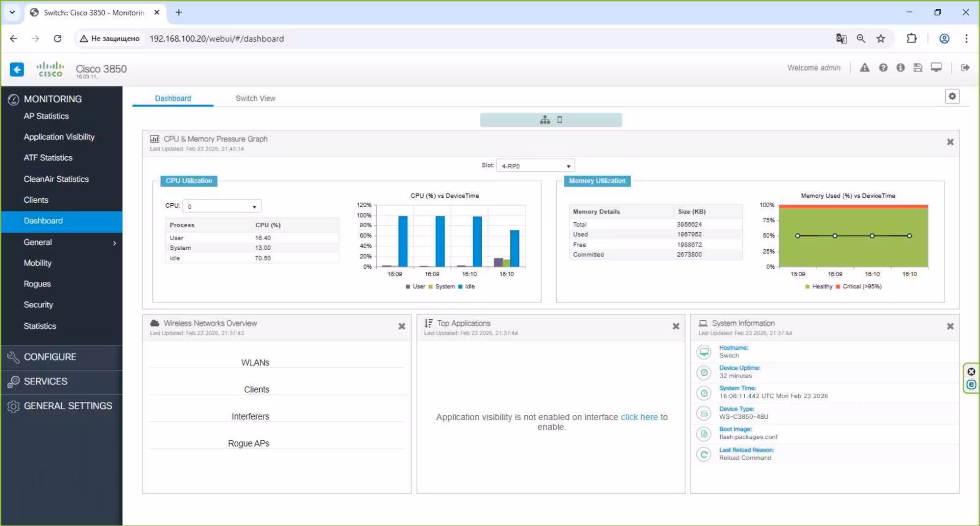Focus the address bar URL field
The image size is (980, 526).
click(485, 39)
